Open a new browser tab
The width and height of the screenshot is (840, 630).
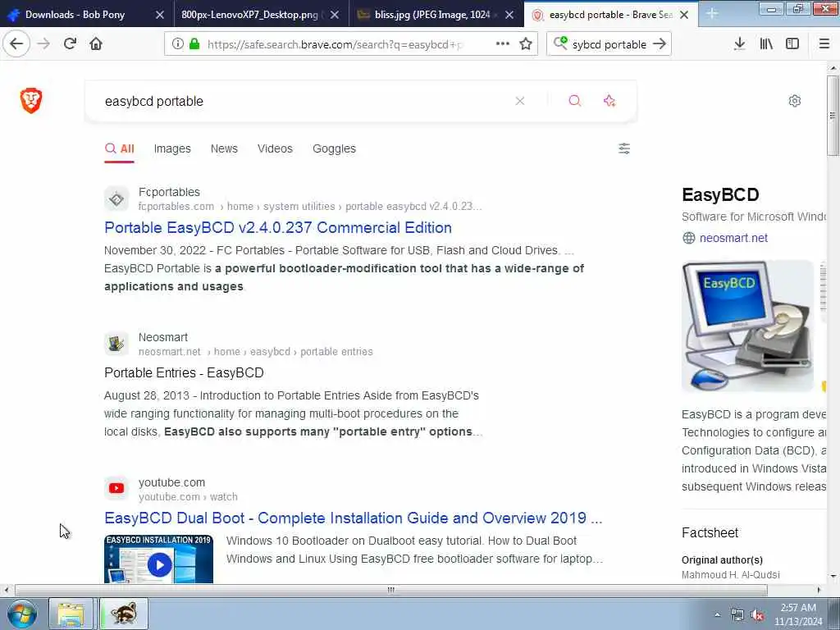[x=712, y=13]
